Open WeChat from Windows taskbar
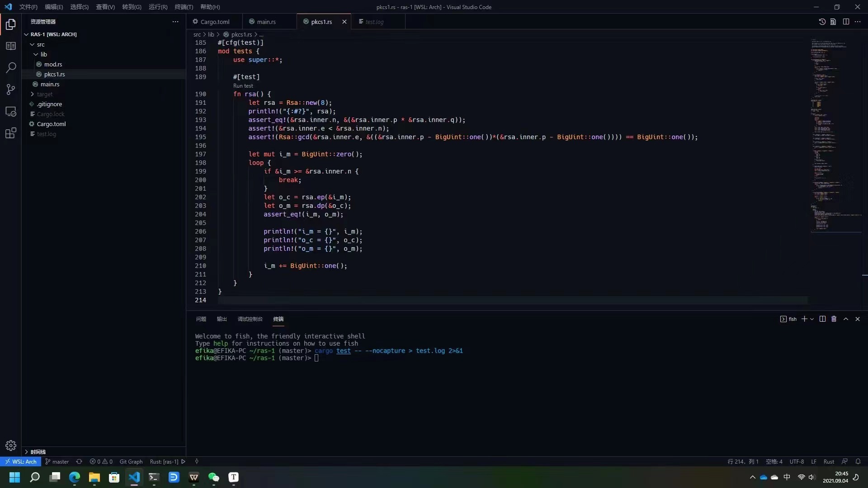This screenshot has width=868, height=488. [x=213, y=477]
